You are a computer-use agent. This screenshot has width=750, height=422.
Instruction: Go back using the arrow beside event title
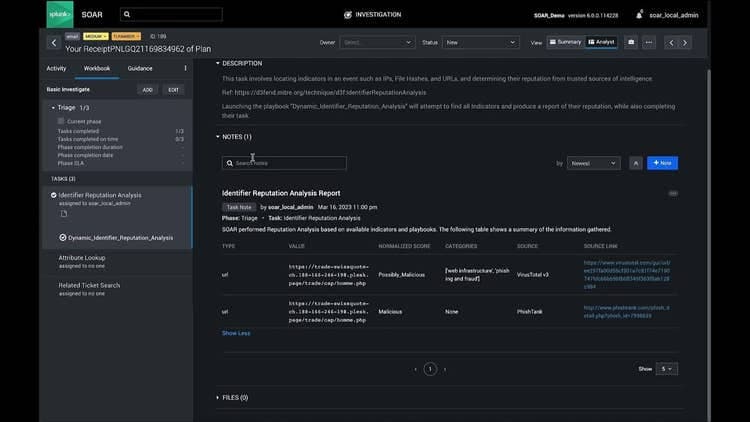53,43
